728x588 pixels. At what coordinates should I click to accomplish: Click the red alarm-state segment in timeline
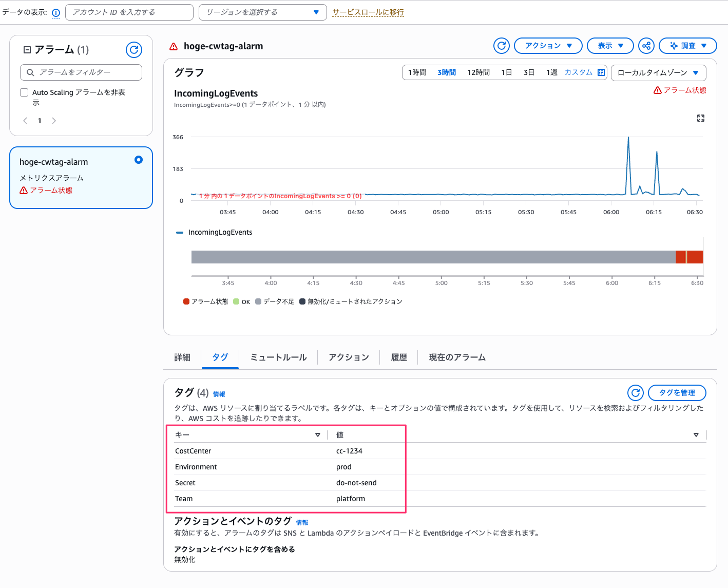(689, 257)
